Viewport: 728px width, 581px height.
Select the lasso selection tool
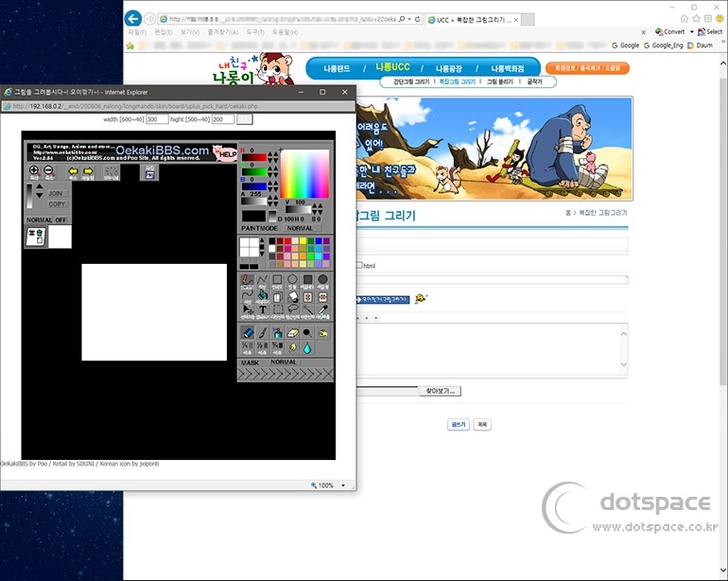coord(292,312)
